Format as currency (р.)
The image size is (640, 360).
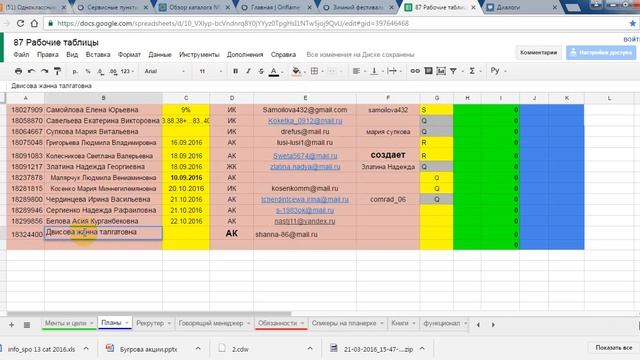tap(75, 71)
